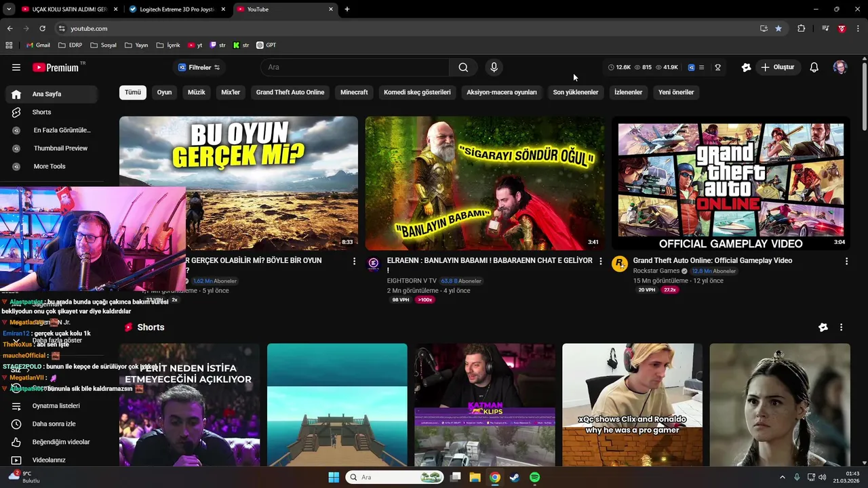Open the GPT bookmark

point(266,45)
